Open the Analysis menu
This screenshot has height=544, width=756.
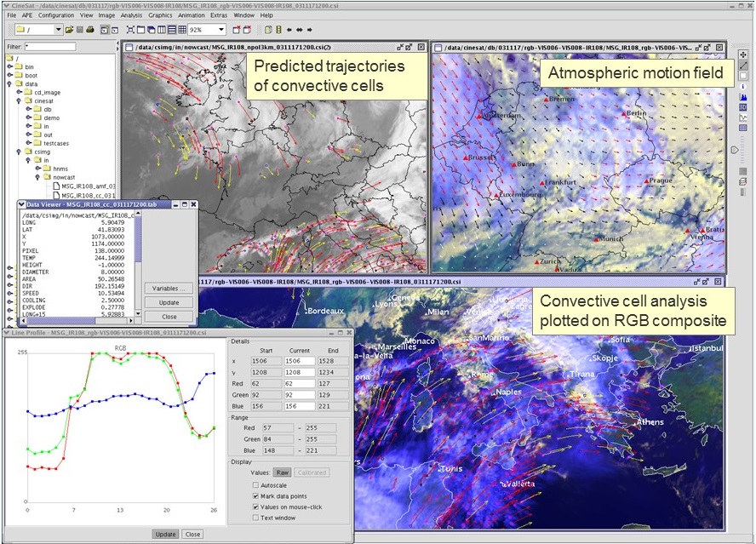[x=131, y=15]
